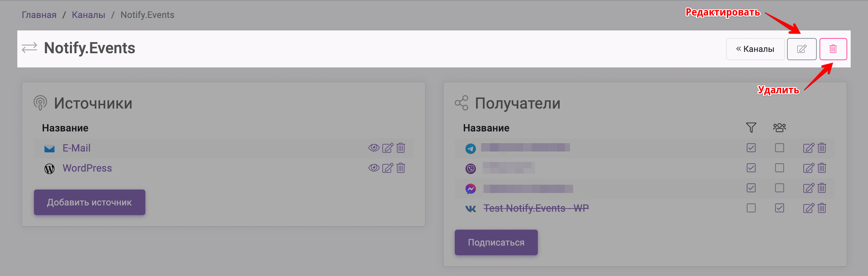Open the E-Mail source link
The height and width of the screenshot is (276, 868).
[x=76, y=148]
